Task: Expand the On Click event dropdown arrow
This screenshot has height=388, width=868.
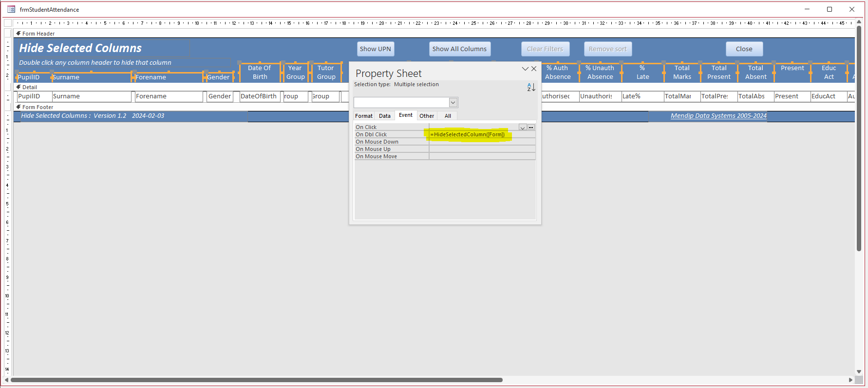Action: pyautogui.click(x=523, y=127)
